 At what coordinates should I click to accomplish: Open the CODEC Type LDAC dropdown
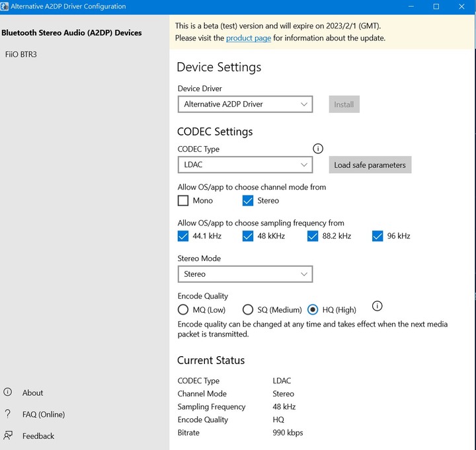(x=245, y=165)
